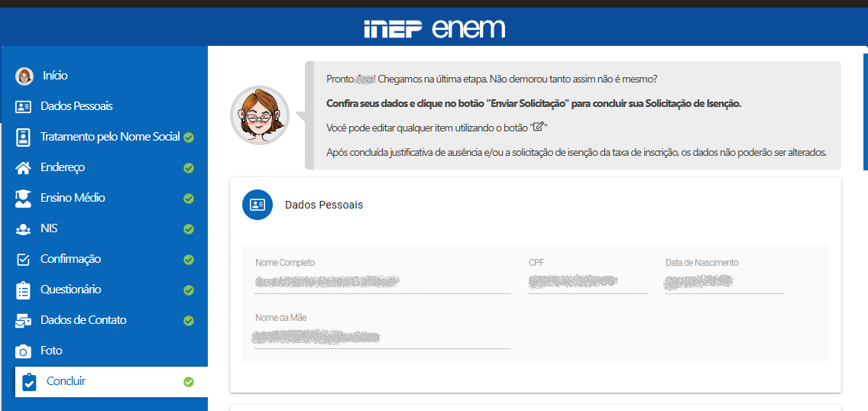Click the green checkmark on the Concluir row

click(189, 382)
